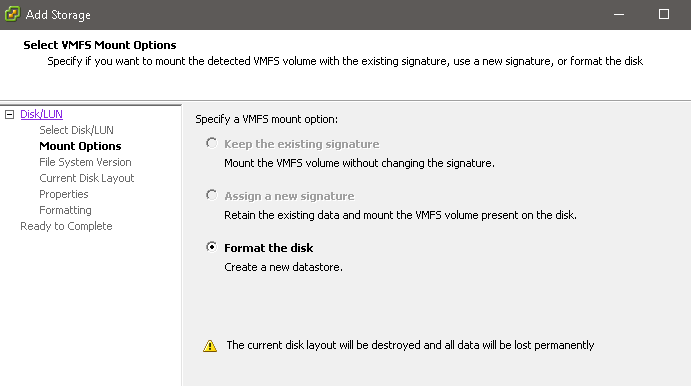The width and height of the screenshot is (691, 386).
Task: Go to Select Disk/LUN step
Action: [x=76, y=130]
